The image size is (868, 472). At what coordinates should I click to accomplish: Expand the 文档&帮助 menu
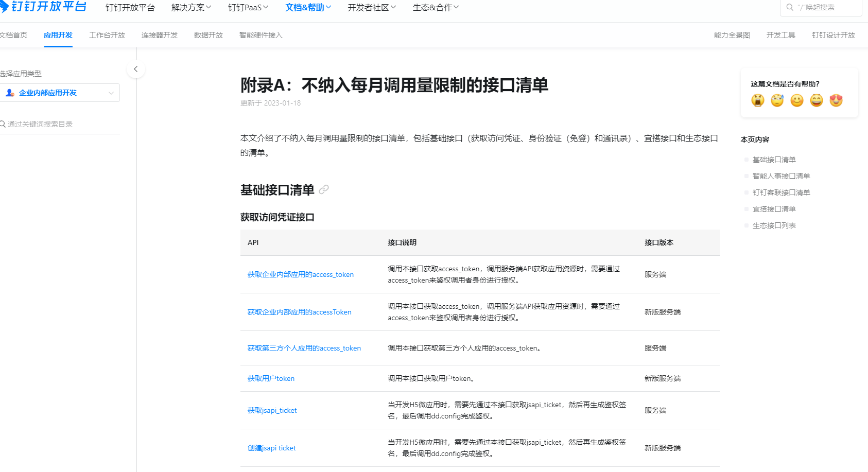click(308, 7)
